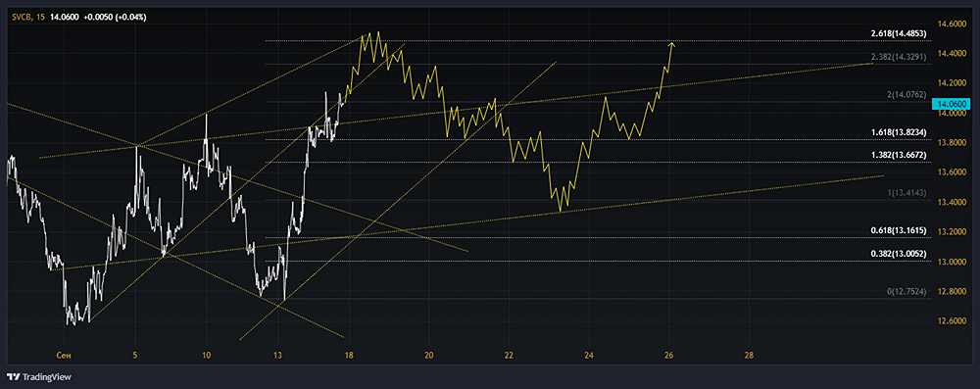Click date 24 on the time axis
Screen dimensions: 980x389
coord(589,356)
